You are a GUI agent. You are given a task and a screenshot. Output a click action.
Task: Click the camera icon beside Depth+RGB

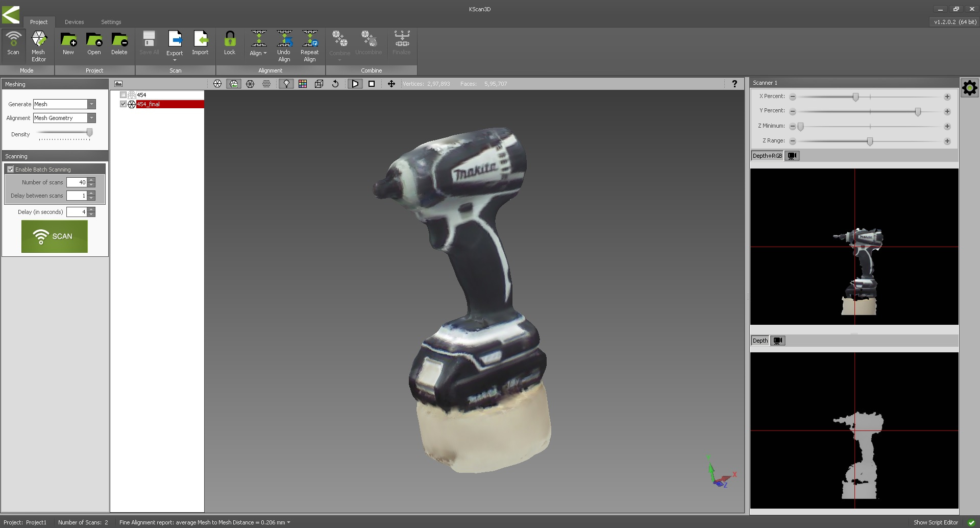pos(792,156)
